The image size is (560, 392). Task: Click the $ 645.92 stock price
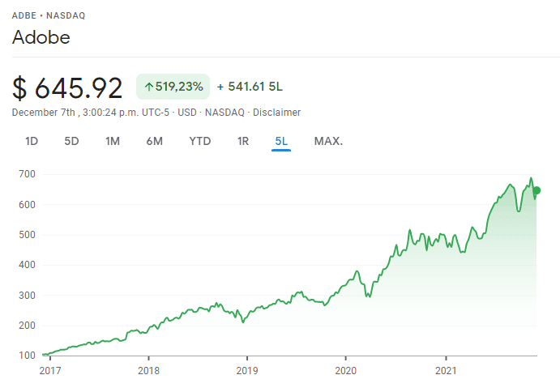pyautogui.click(x=68, y=87)
